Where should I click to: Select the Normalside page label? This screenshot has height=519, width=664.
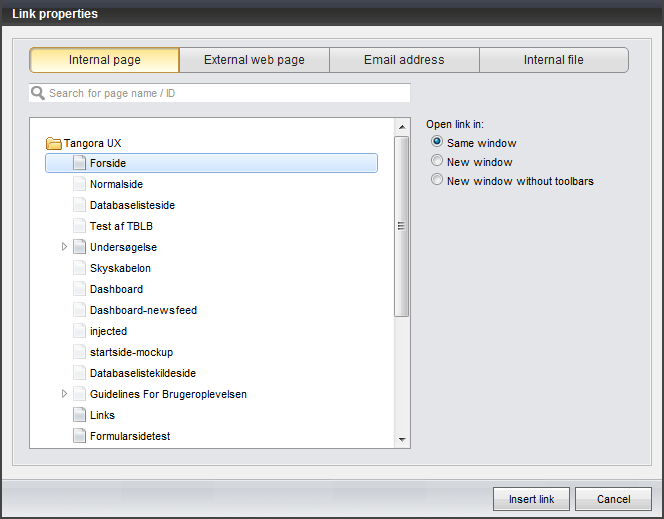116,184
